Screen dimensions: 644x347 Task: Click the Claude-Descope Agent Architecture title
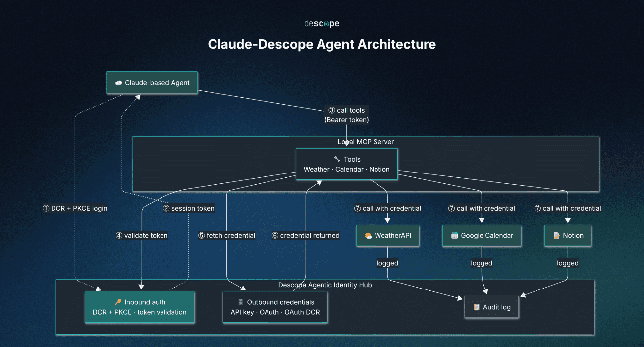[x=322, y=44]
